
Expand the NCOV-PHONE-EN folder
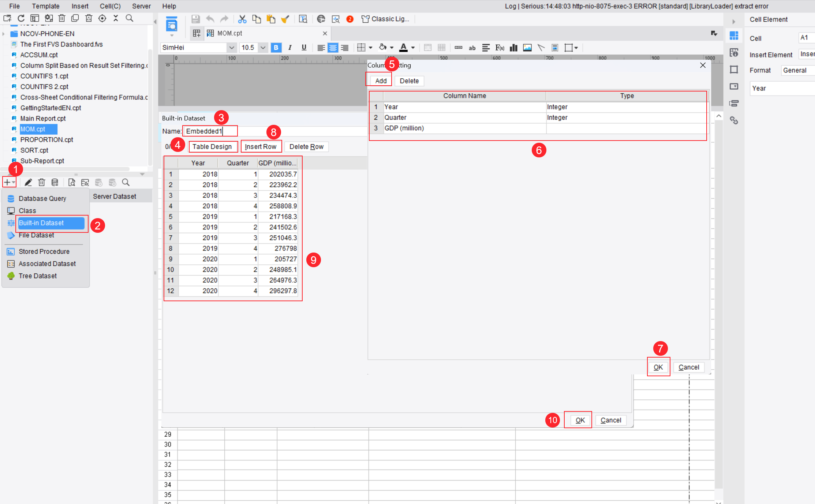click(x=4, y=34)
